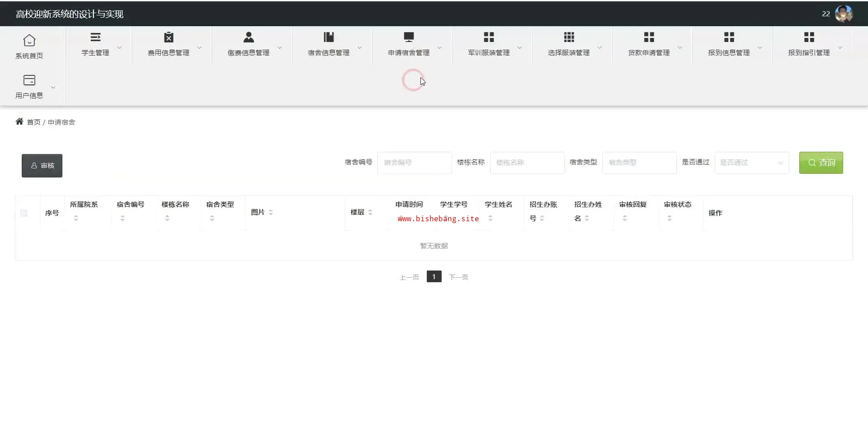The image size is (868, 429).
Task: Sort by the 宿舍编号 column arrows
Action: click(123, 218)
